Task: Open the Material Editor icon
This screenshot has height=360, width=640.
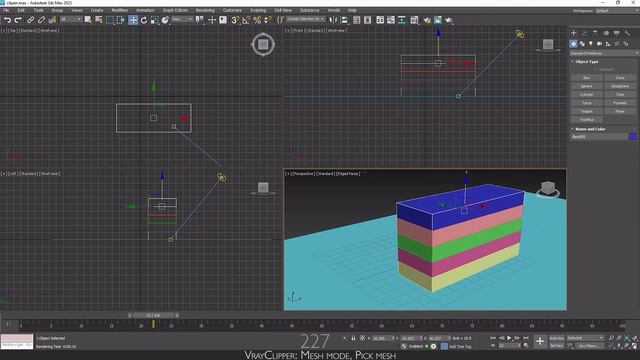Action: tap(414, 20)
